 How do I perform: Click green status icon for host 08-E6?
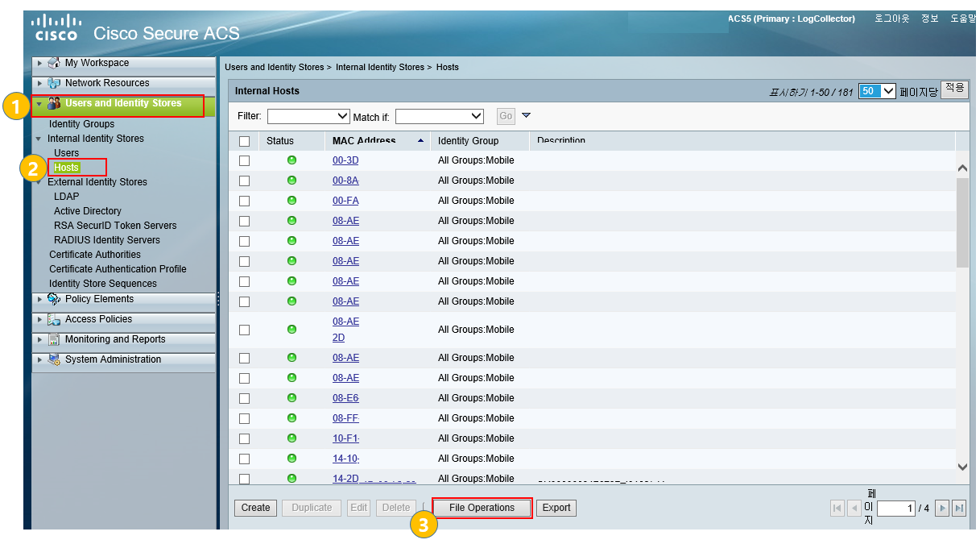pos(292,398)
